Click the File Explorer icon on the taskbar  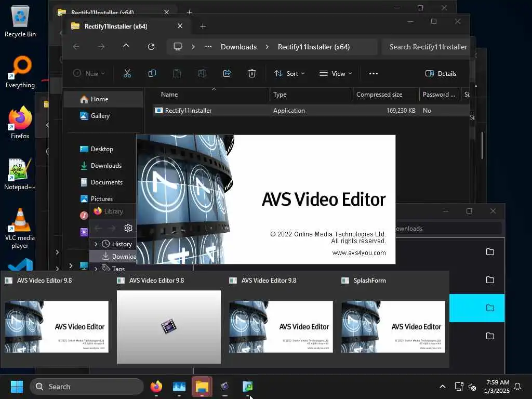[x=202, y=387]
